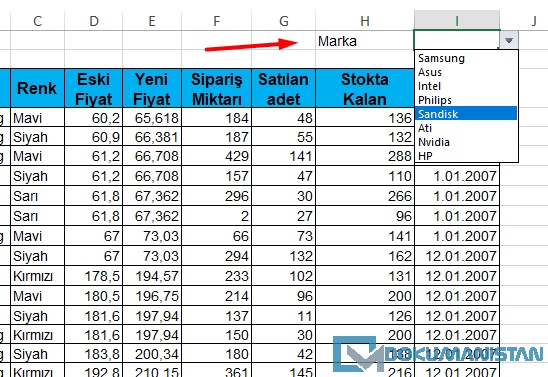Click cell with order quantity 233
Screen dimensions: 548x377
217,276
